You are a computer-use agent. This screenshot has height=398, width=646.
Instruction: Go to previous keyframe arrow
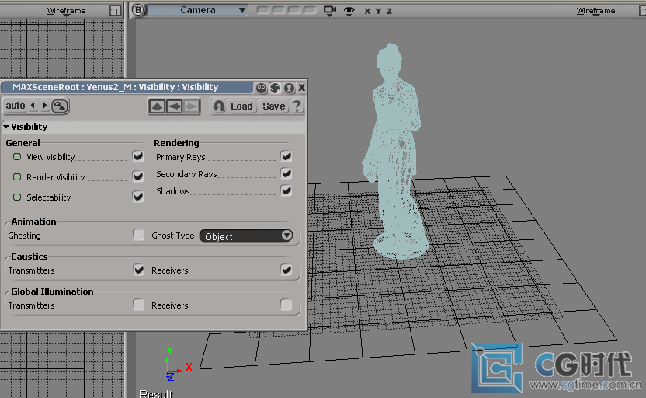coord(33,106)
